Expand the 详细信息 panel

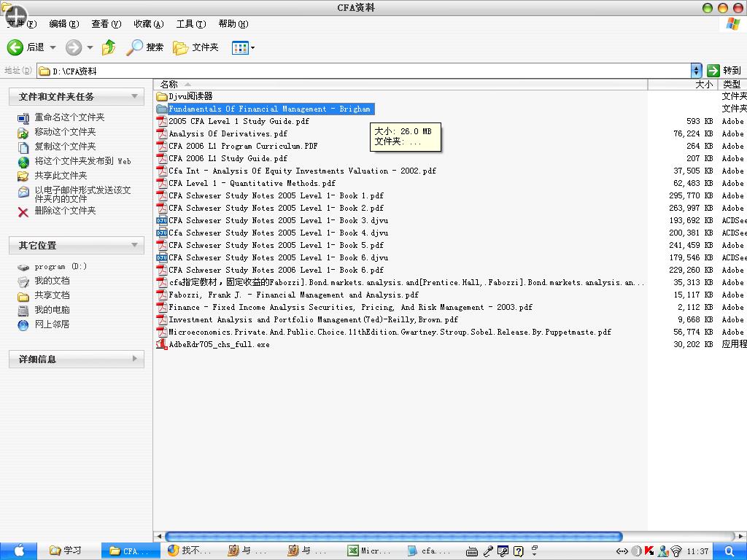pos(135,359)
